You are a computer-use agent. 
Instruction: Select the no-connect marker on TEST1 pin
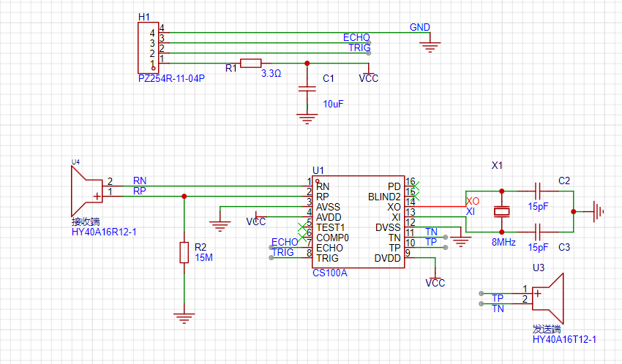coord(302,227)
